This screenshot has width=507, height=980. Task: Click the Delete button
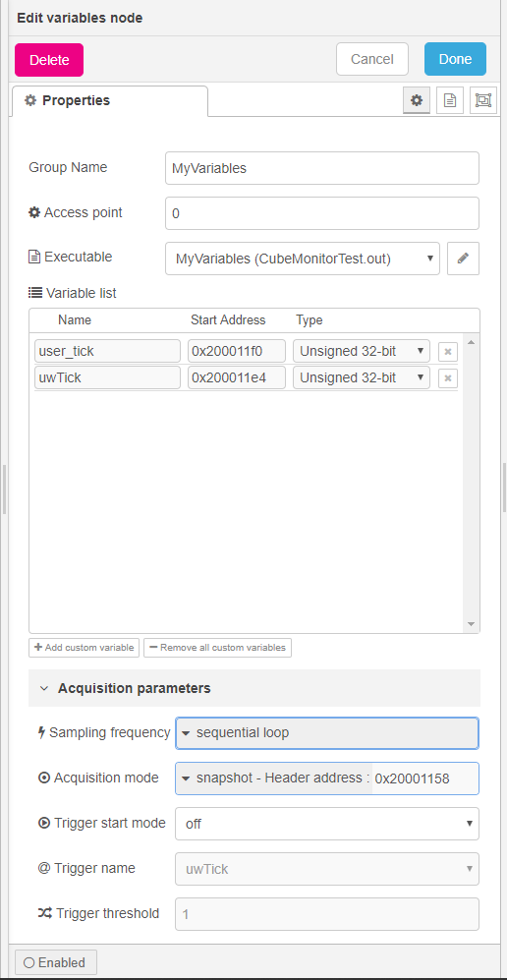pyautogui.click(x=49, y=60)
